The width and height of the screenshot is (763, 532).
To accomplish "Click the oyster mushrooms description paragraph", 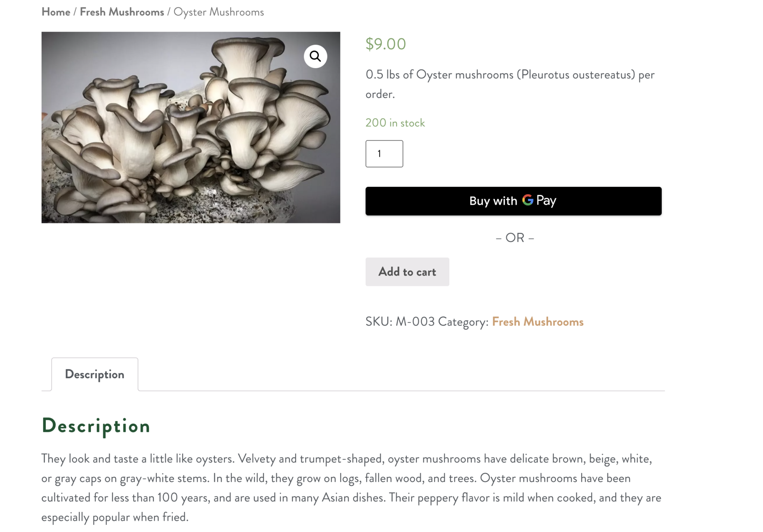I will (x=351, y=488).
